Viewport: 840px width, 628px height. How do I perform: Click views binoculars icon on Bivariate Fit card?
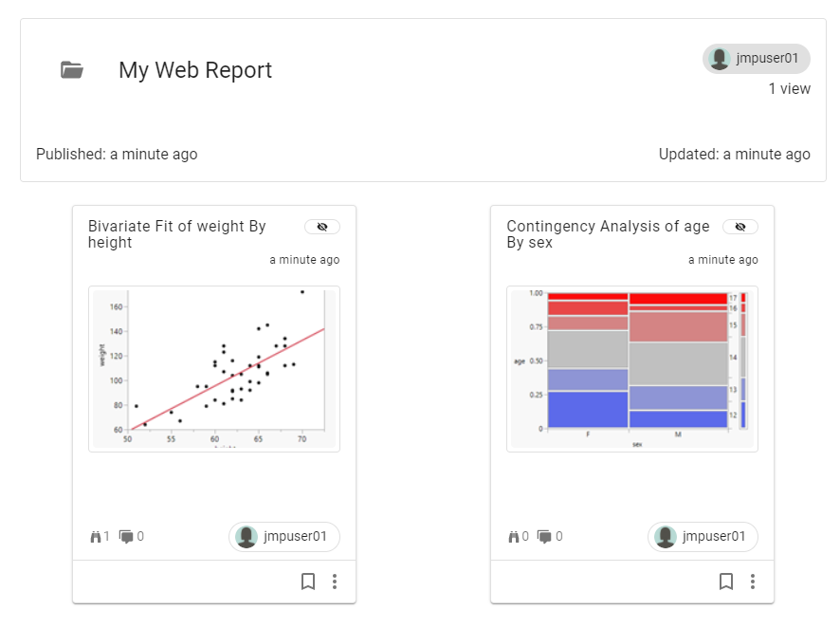[x=95, y=537]
